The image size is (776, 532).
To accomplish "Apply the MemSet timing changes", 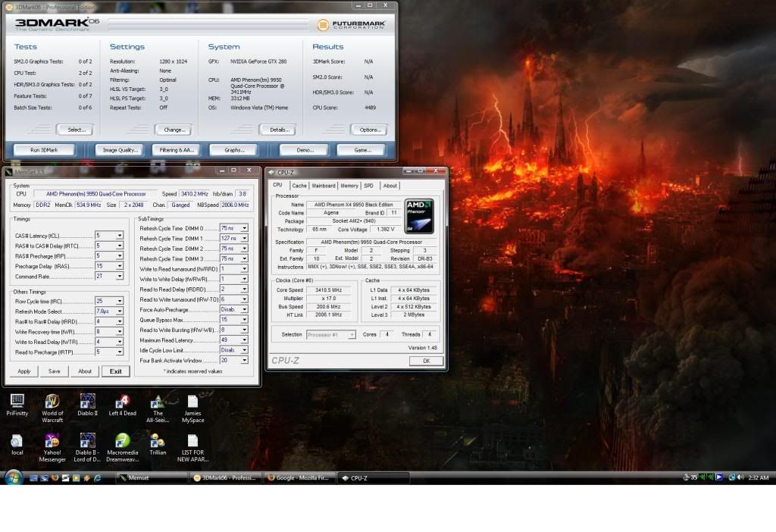I will coord(24,371).
